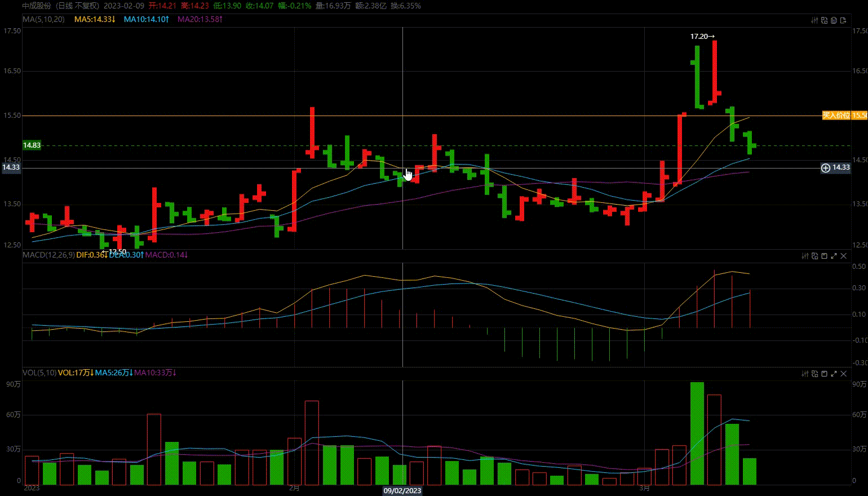This screenshot has width=868, height=496.
Task: Click the MACD indicator switch icon
Action: click(814, 256)
